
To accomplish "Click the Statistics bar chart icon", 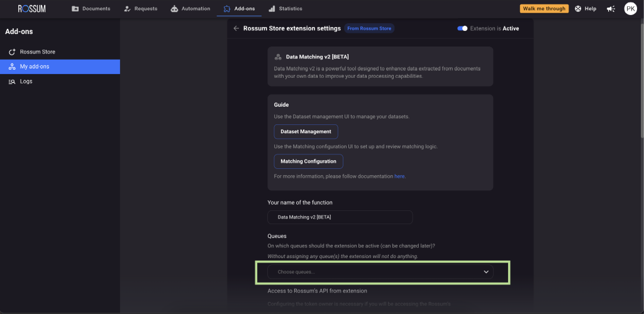I will pyautogui.click(x=272, y=9).
